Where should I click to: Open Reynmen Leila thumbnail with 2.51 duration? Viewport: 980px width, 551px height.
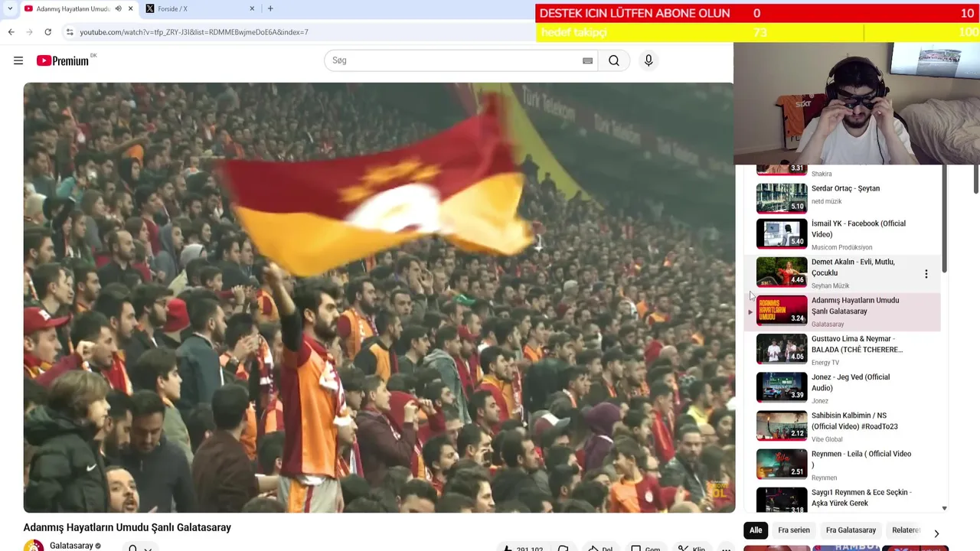(x=782, y=463)
